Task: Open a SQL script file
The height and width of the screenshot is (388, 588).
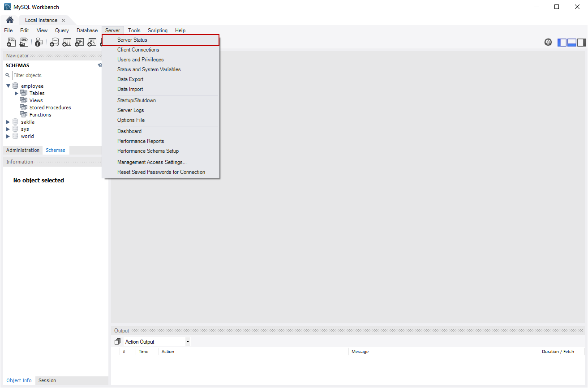Action: (23, 42)
